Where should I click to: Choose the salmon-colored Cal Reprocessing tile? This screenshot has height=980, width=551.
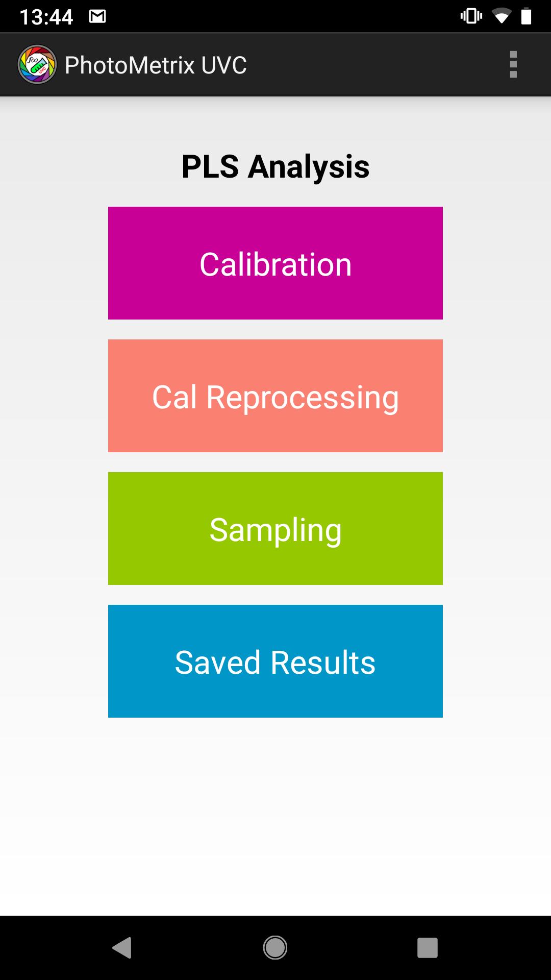[x=275, y=396]
